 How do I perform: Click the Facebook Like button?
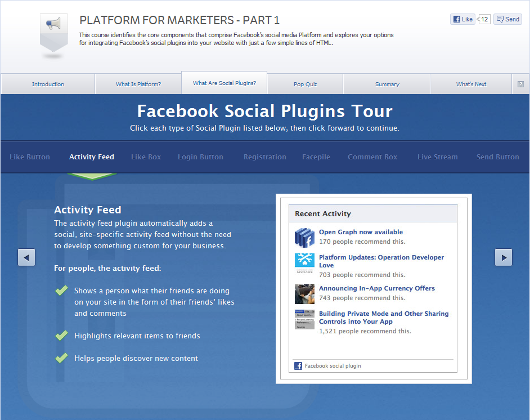click(462, 19)
